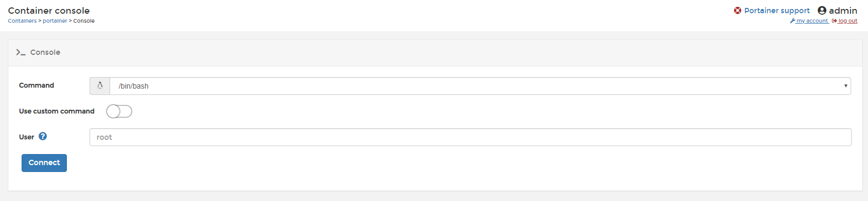Click the Use custom command label
The height and width of the screenshot is (201, 868).
(57, 111)
